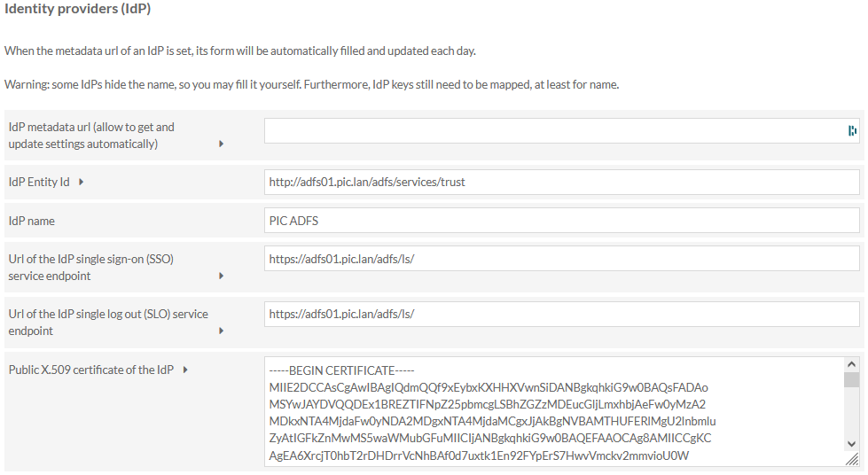The width and height of the screenshot is (868, 475).
Task: Click the certificate textarea scrollbar thumb
Action: (851, 380)
